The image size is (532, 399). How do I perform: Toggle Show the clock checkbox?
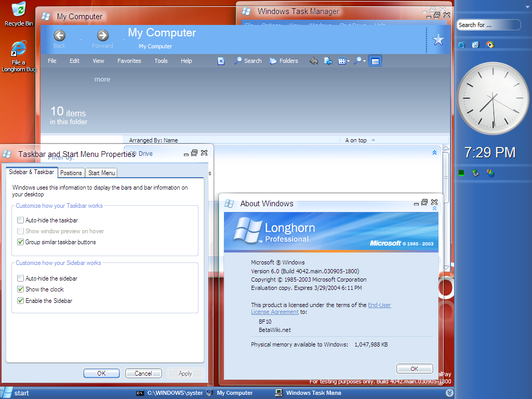(20, 289)
